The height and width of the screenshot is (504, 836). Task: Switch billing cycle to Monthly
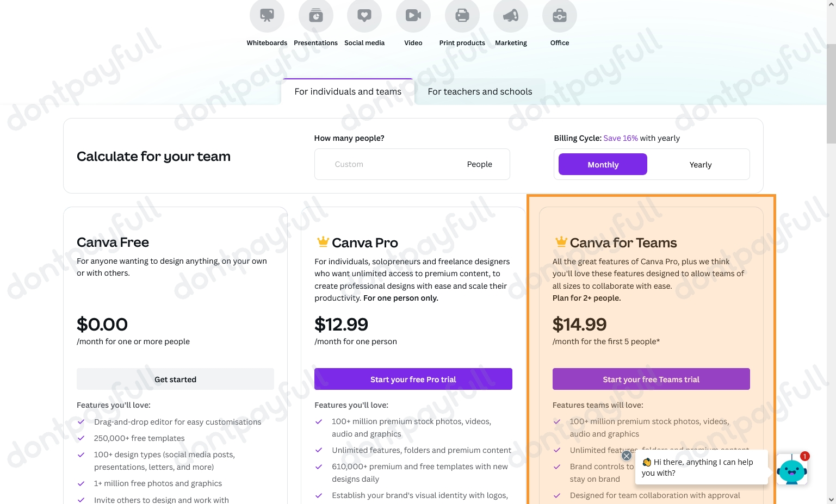[603, 164]
